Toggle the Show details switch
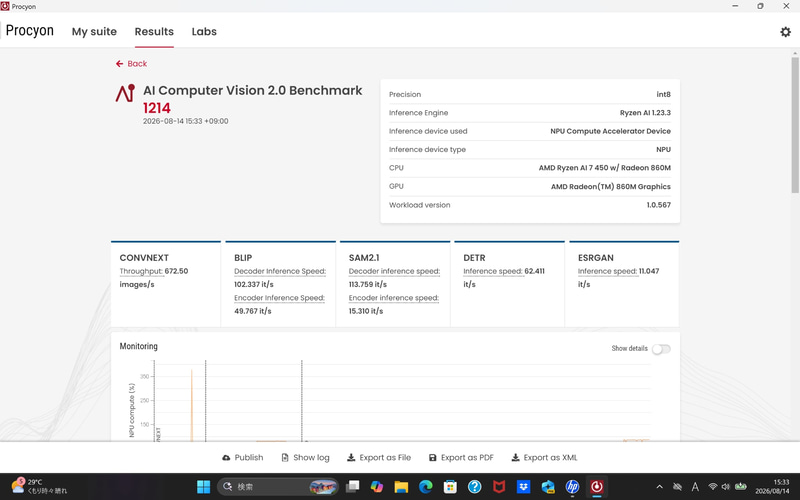800x500 pixels. (x=661, y=349)
